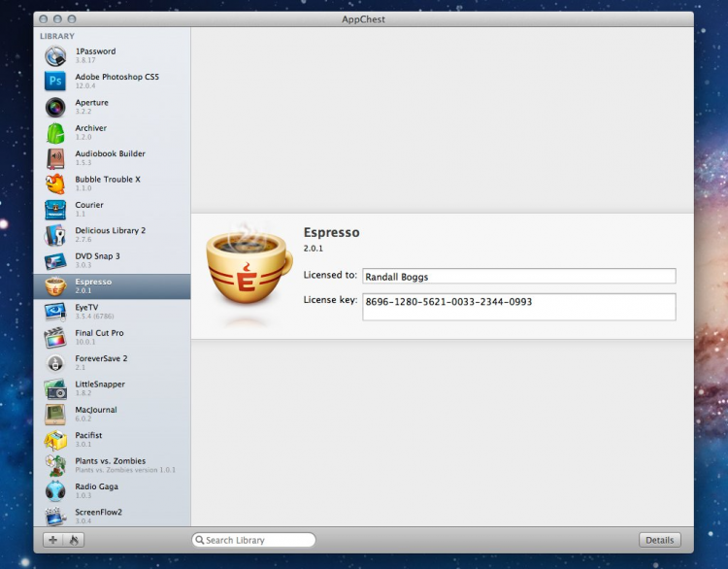Select the Pacifist entry

(112, 440)
